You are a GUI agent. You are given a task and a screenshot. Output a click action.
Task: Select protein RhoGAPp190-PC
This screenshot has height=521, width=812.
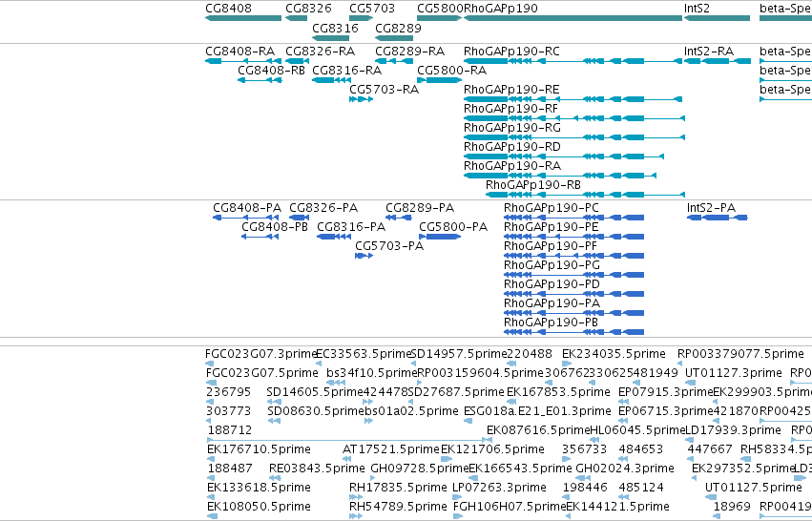pyautogui.click(x=574, y=218)
